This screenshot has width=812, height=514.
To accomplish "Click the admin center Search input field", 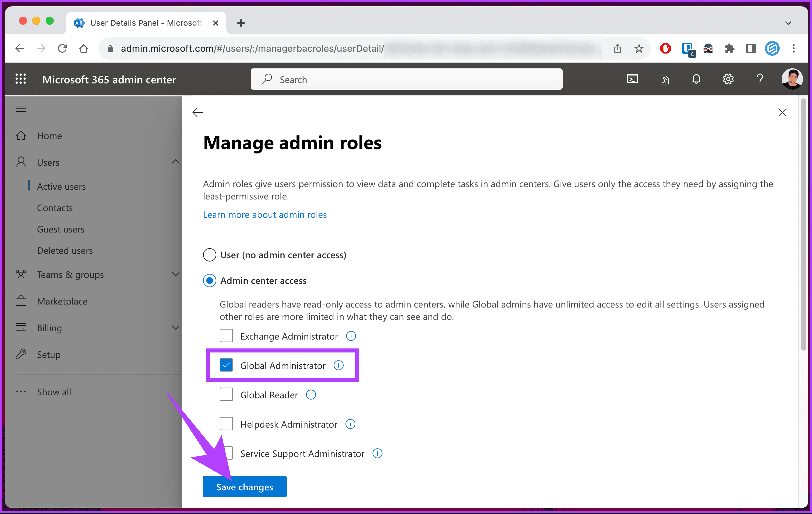I will (405, 79).
